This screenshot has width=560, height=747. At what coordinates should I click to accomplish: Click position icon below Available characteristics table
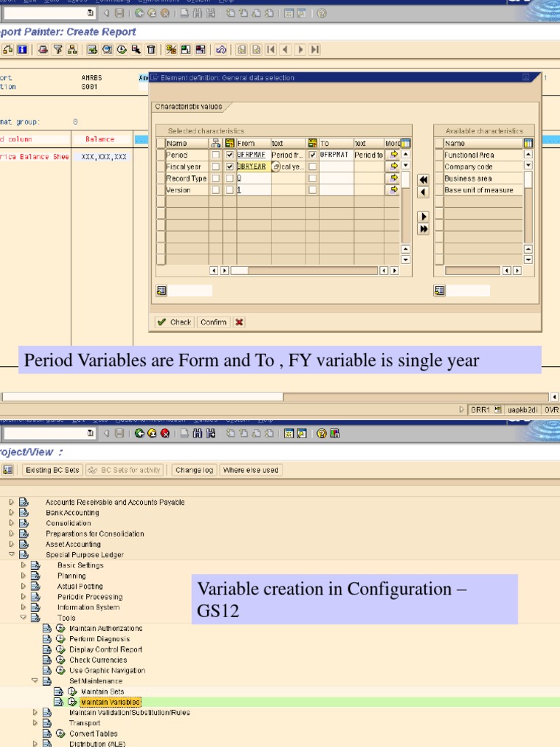click(x=439, y=290)
